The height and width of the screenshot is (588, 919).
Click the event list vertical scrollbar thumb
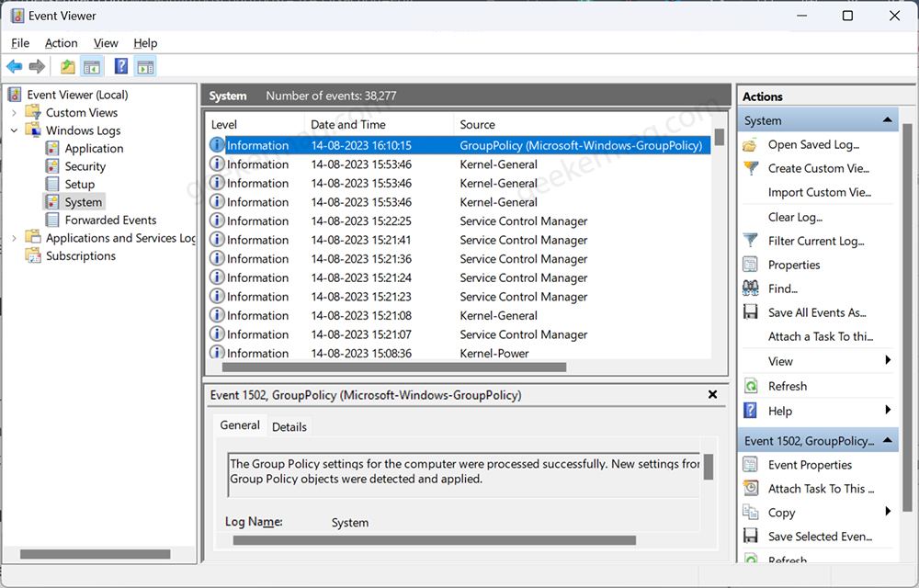pyautogui.click(x=720, y=137)
